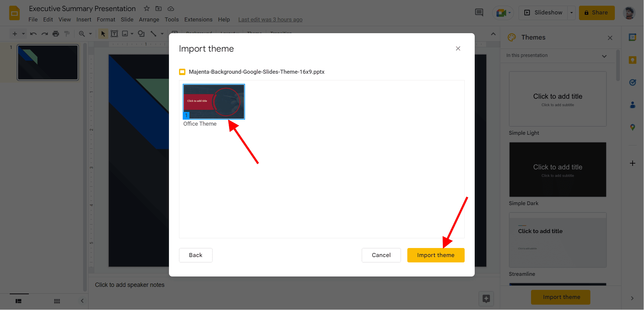Click the print icon in toolbar
The image size is (644, 310).
point(56,34)
